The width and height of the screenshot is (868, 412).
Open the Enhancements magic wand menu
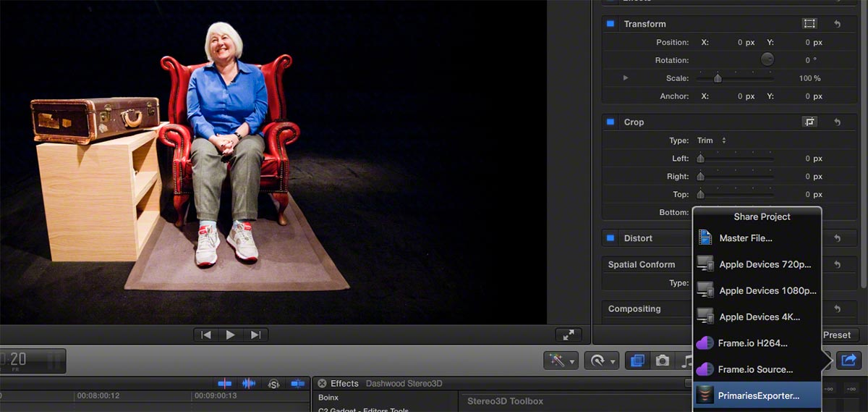561,360
